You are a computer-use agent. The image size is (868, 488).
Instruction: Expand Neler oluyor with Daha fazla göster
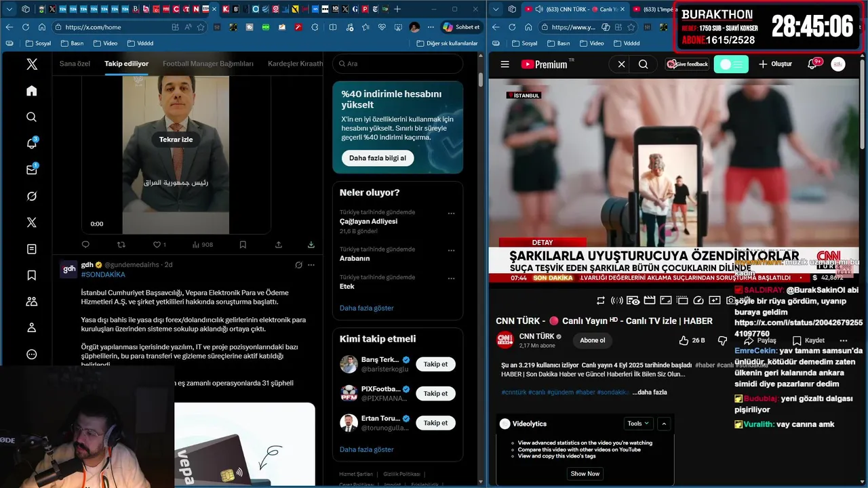coord(366,308)
